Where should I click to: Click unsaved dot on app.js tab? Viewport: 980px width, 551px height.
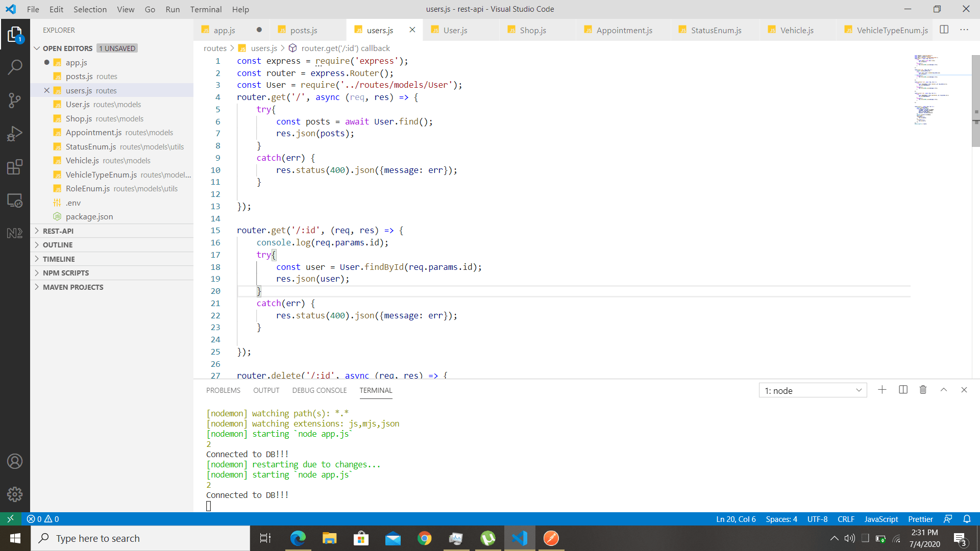259,30
